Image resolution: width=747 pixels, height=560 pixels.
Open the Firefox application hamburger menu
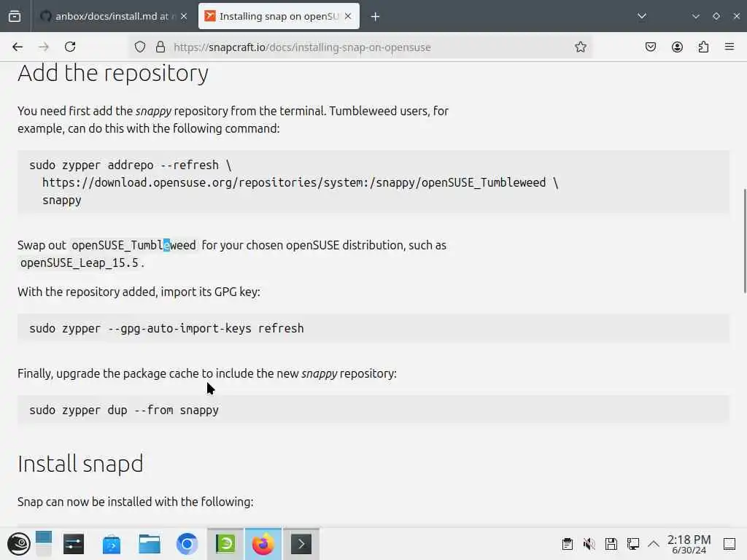(729, 47)
